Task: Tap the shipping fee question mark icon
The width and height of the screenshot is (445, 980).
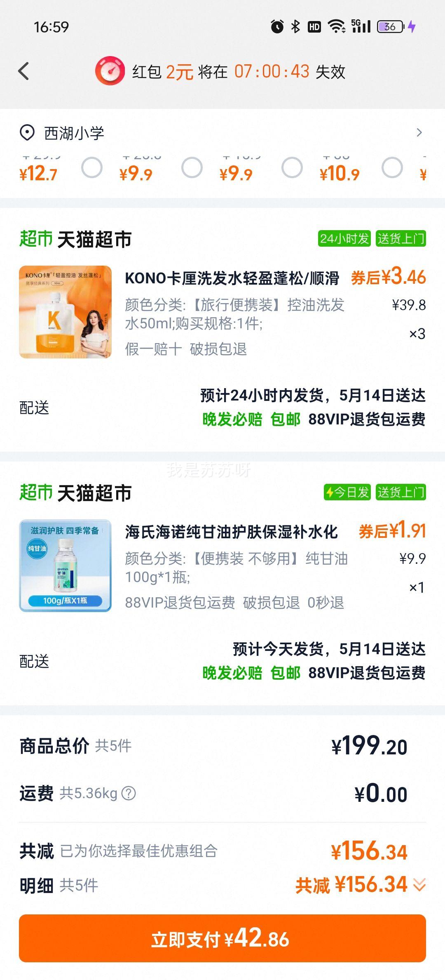Action: click(x=129, y=793)
